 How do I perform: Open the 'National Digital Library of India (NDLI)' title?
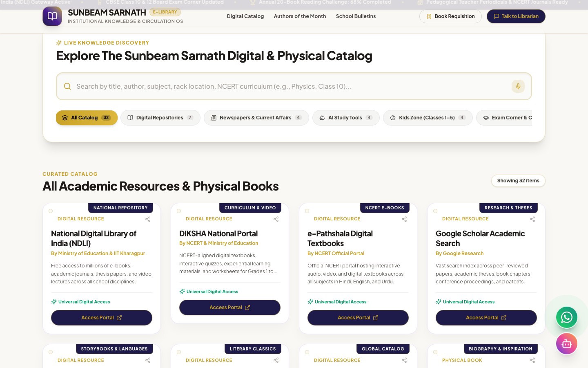tap(94, 238)
